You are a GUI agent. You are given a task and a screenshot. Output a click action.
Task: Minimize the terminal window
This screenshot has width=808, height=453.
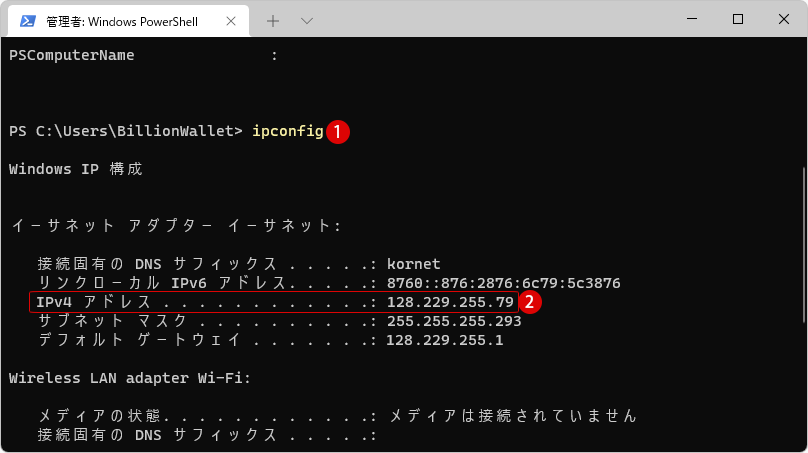[x=692, y=19]
